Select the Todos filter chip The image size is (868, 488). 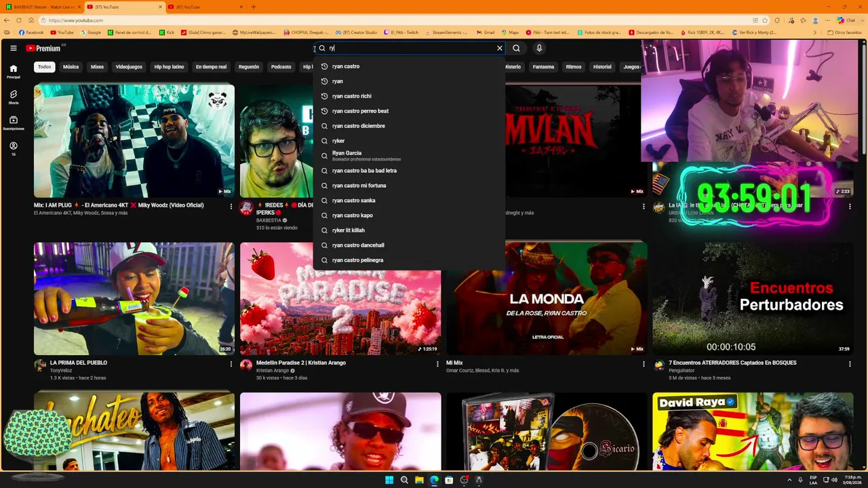click(x=44, y=67)
